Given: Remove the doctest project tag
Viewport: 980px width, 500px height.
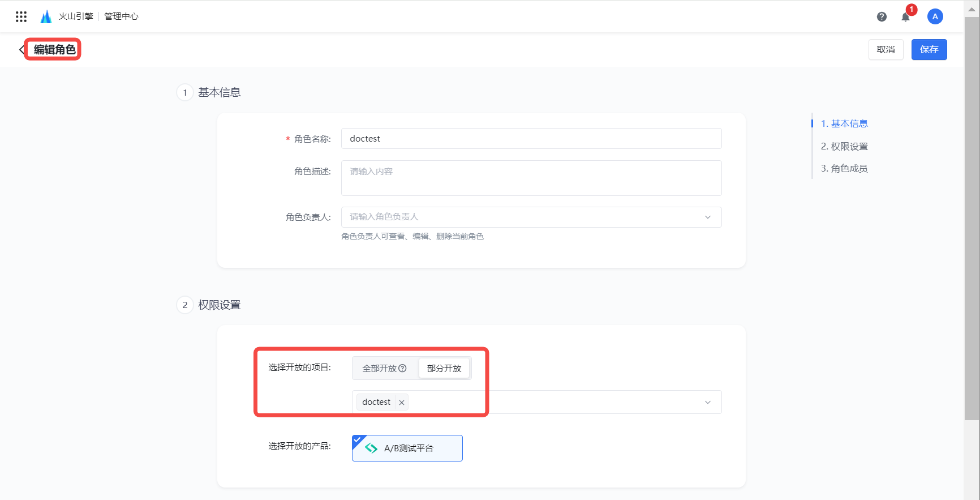Looking at the screenshot, I should point(402,403).
